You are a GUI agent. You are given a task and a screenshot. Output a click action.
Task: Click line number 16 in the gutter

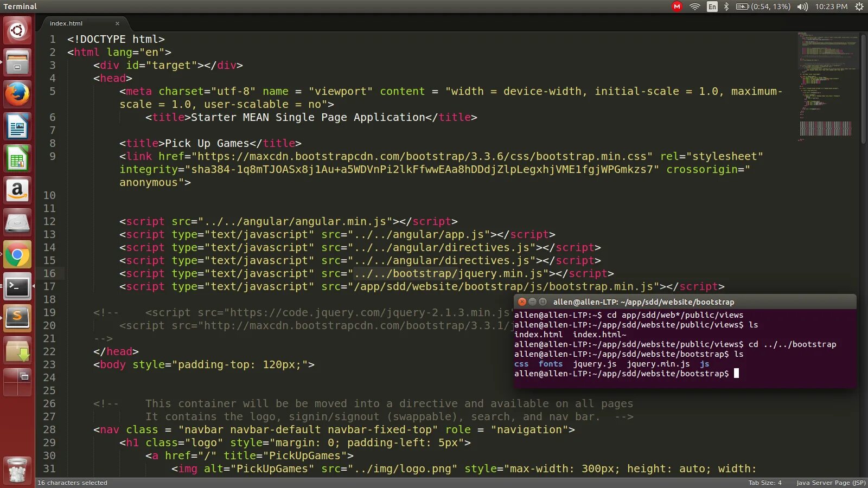(49, 273)
